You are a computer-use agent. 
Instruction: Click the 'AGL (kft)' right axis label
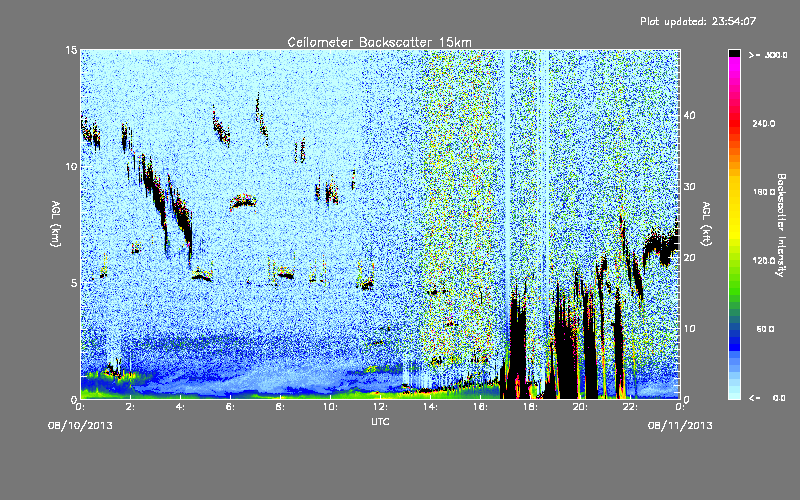(706, 223)
